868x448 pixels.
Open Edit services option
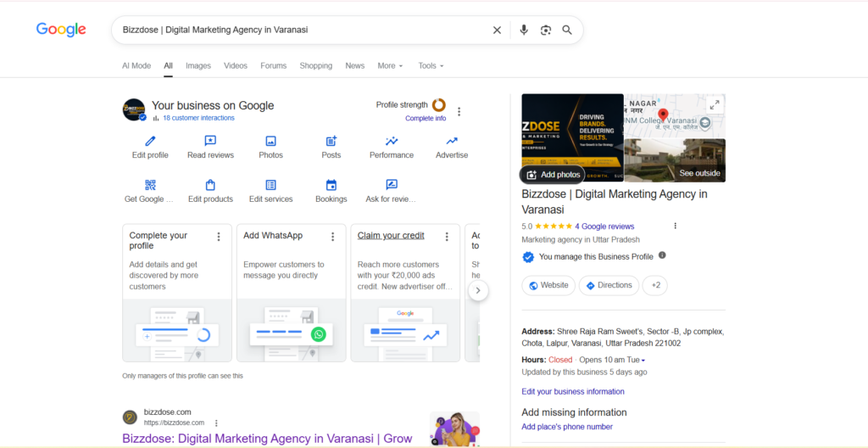[270, 192]
